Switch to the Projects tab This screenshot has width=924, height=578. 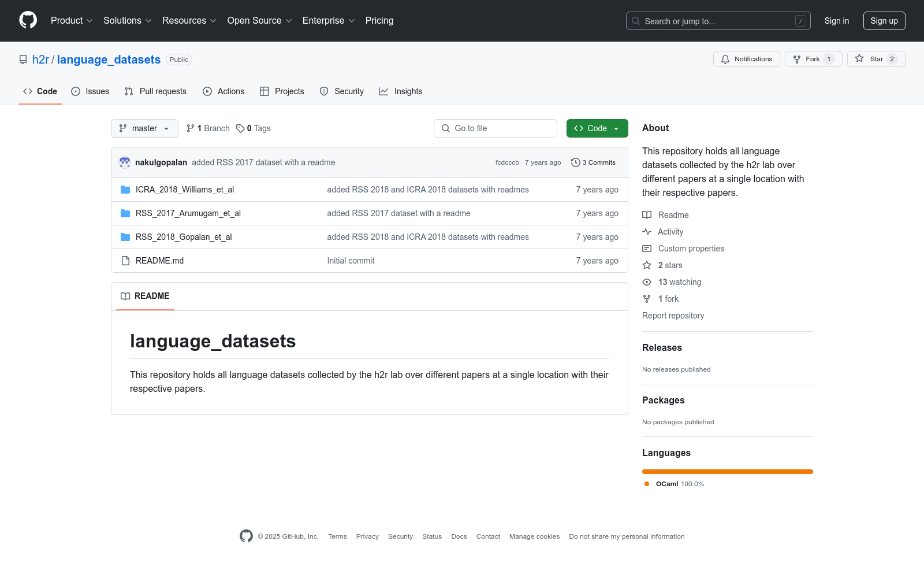[282, 91]
